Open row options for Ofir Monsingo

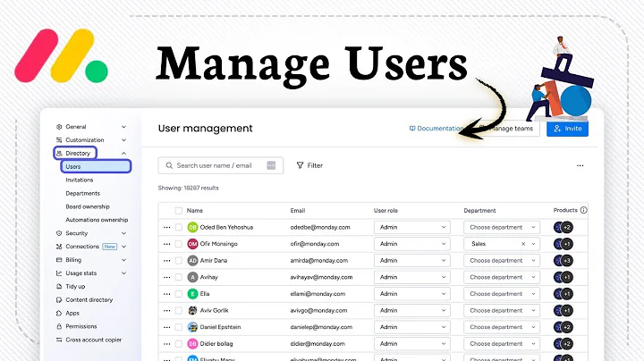[x=166, y=244]
